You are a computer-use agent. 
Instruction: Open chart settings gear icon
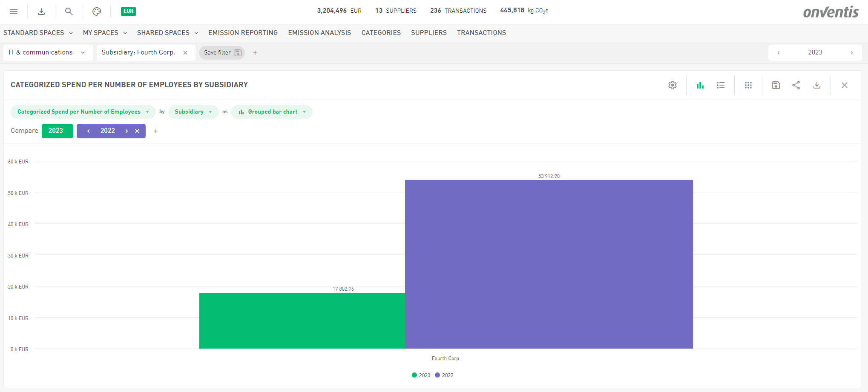(673, 85)
